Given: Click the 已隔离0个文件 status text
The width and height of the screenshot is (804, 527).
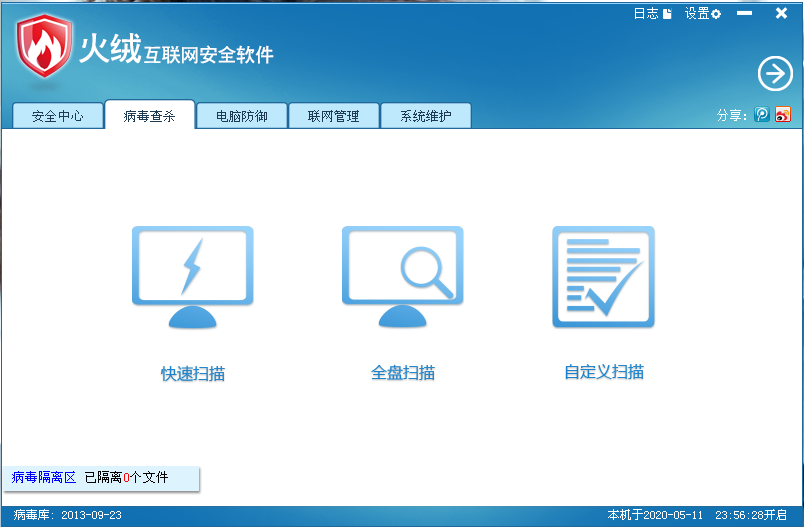Looking at the screenshot, I should pyautogui.click(x=126, y=477).
